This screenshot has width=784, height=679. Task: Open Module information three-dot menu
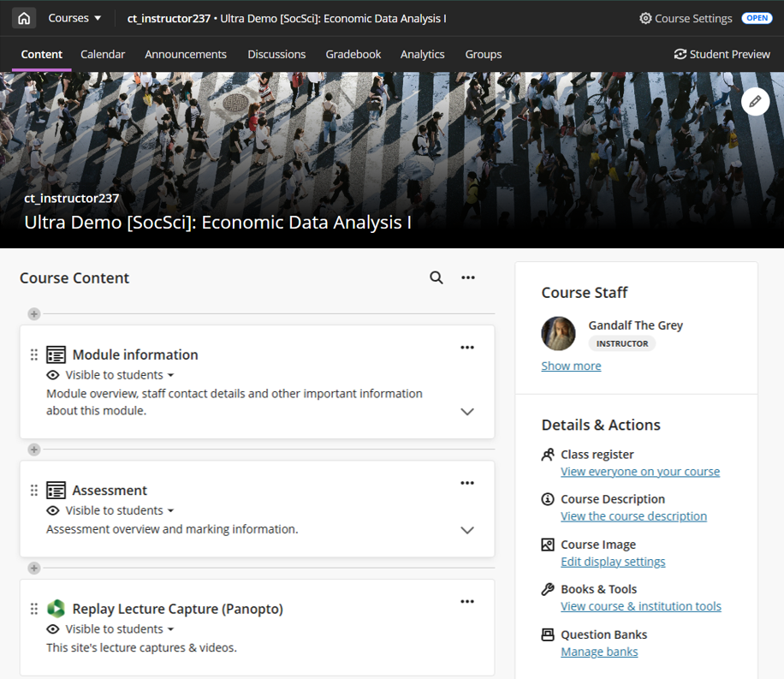coord(467,348)
